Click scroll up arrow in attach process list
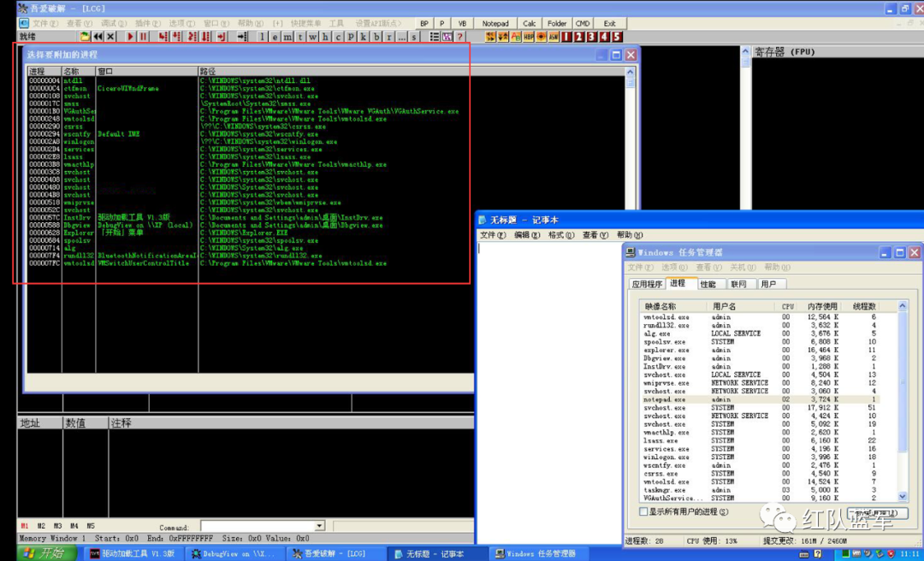Viewport: 924px width, 561px height. tap(630, 72)
